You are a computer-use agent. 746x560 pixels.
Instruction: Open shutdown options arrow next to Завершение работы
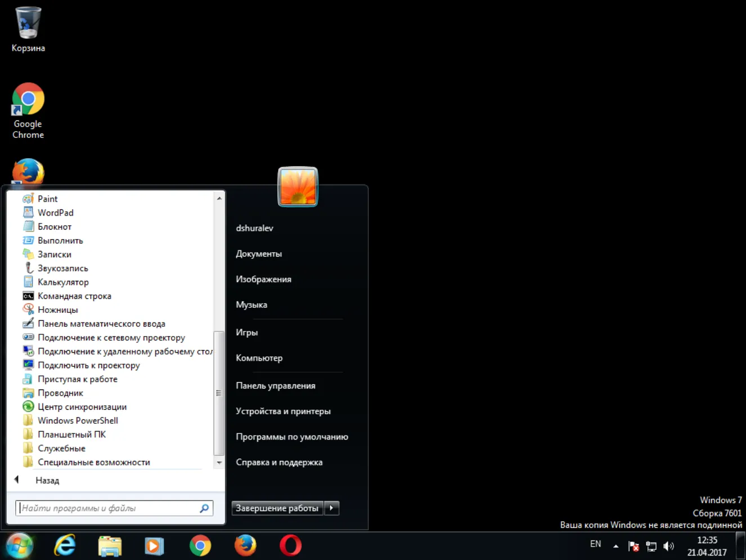click(332, 508)
